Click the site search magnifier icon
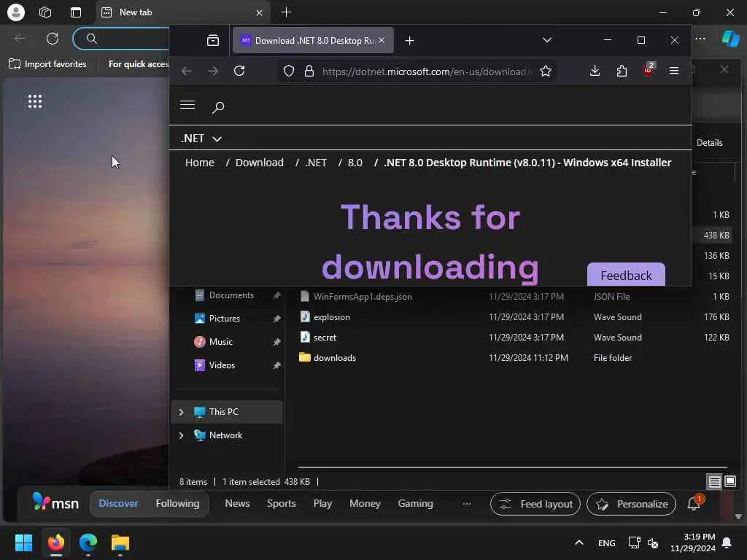 pos(218,108)
